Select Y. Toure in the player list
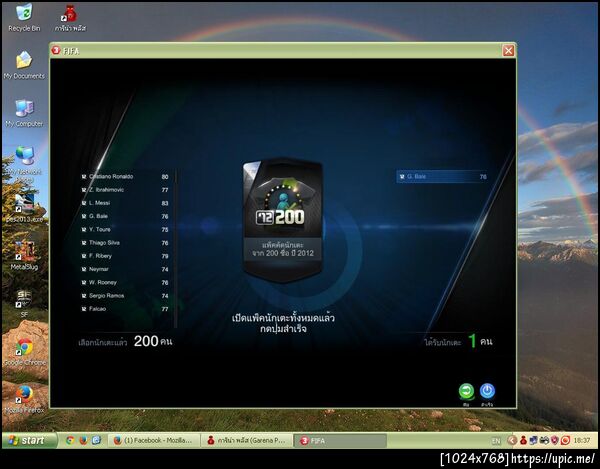 [125, 230]
